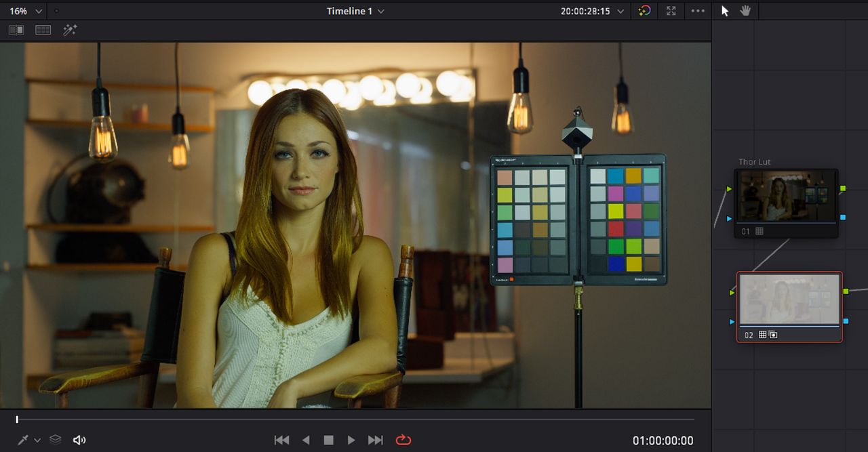
Task: Select the Thor Lut node 01 thumbnail
Action: [787, 196]
